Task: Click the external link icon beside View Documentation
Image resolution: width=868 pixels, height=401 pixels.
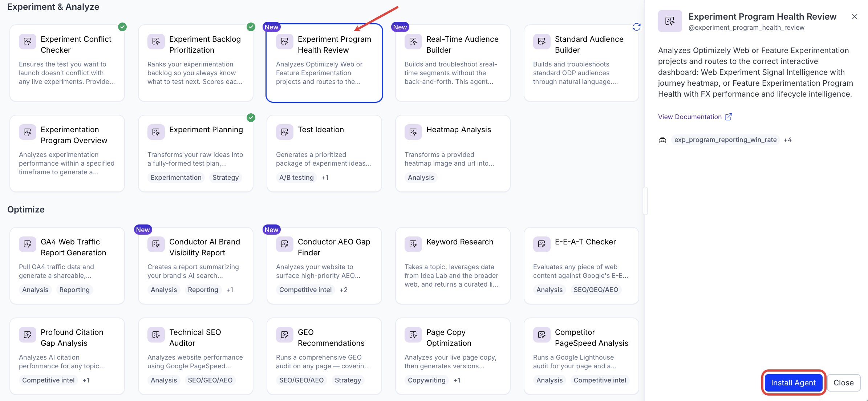Action: 728,117
